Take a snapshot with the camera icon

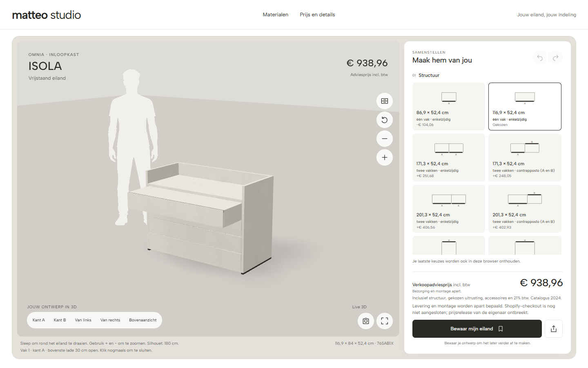coord(366,321)
